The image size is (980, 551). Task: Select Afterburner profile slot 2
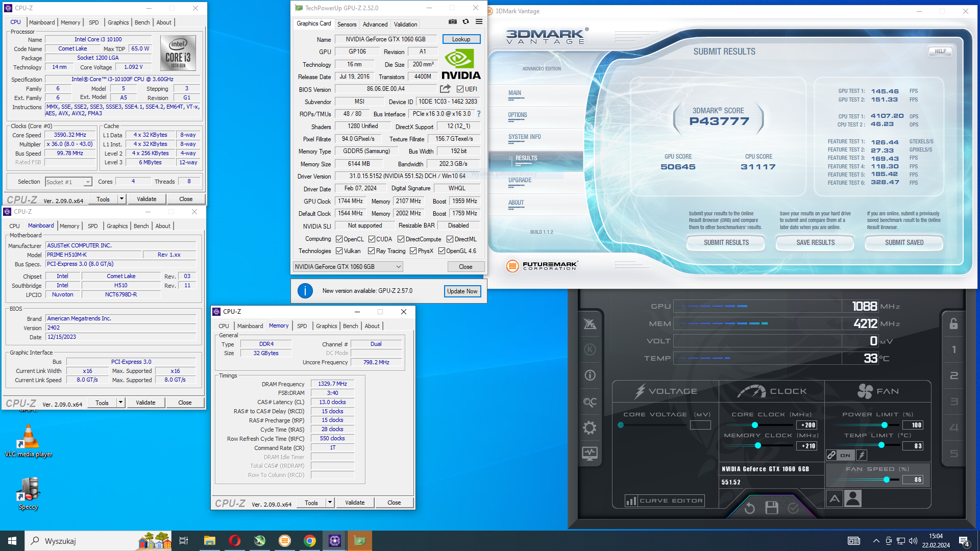pyautogui.click(x=953, y=375)
